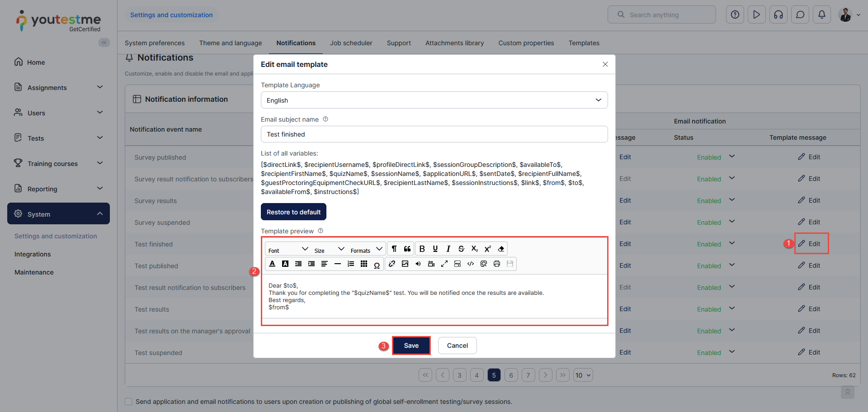Image resolution: width=868 pixels, height=412 pixels.
Task: Expand the Training courses sidebar menu
Action: click(59, 163)
